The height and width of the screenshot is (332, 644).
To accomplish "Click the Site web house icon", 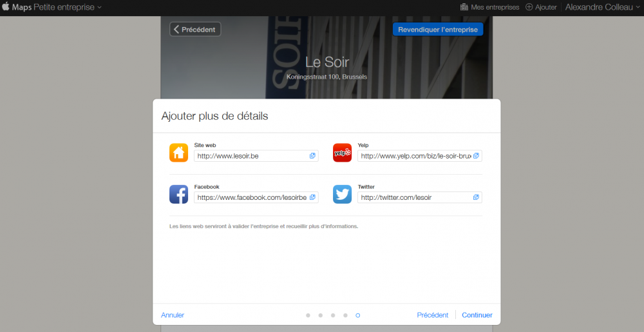I will 178,152.
